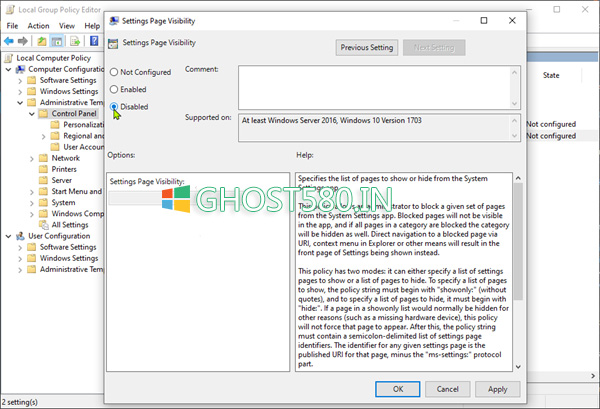Click the Up one level folder icon
The height and width of the screenshot is (409, 600).
[42, 41]
